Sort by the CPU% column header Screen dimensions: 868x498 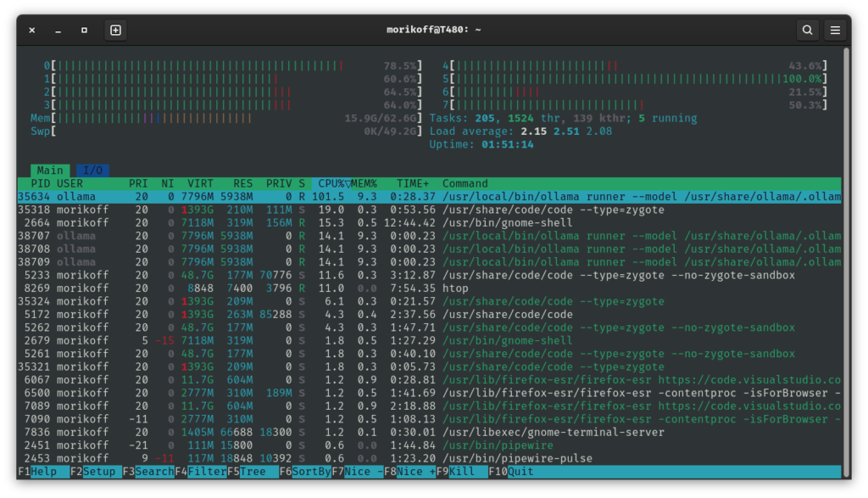coord(331,183)
